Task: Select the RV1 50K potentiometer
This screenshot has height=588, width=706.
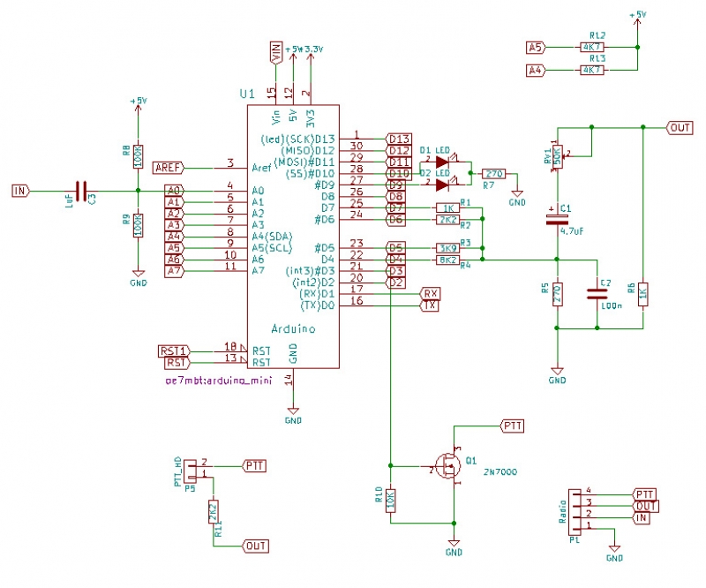Action: (558, 157)
